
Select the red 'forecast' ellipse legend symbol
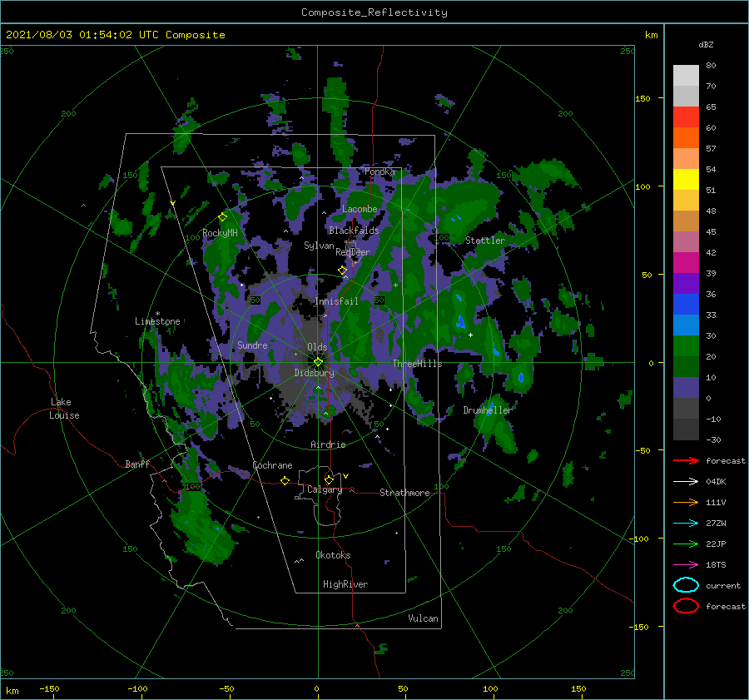(x=686, y=606)
